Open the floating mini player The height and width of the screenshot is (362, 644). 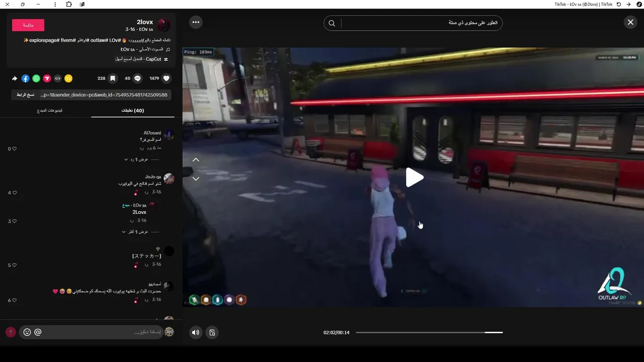pyautogui.click(x=212, y=332)
